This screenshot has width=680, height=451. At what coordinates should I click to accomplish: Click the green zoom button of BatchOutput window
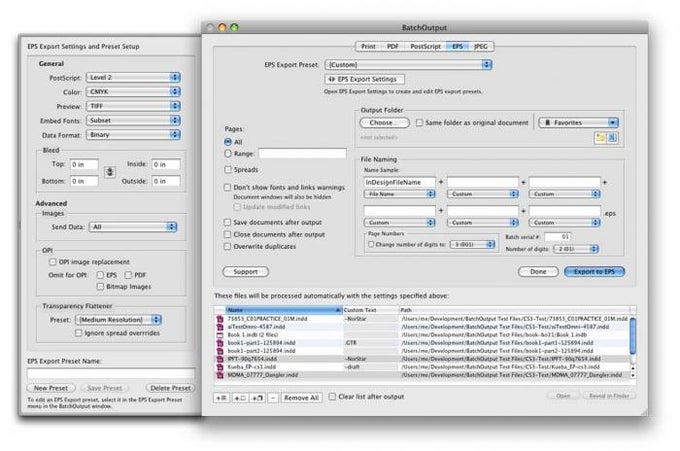(234, 27)
